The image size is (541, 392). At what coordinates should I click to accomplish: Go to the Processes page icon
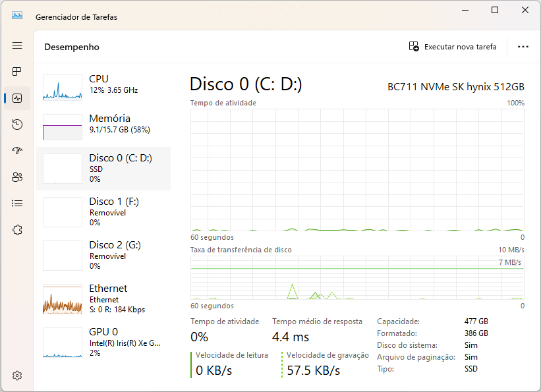(x=17, y=72)
